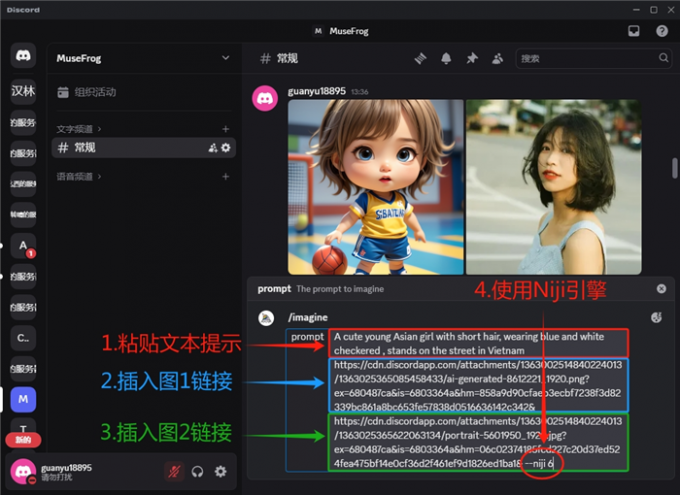This screenshot has height=495, width=680.
Task: Open threads icon in channel header
Action: click(x=420, y=58)
